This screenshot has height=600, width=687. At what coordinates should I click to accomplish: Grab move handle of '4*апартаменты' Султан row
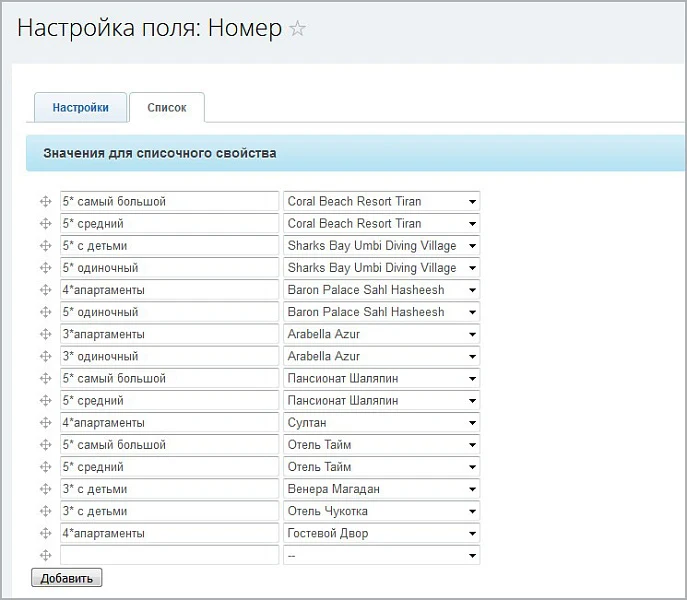point(46,423)
